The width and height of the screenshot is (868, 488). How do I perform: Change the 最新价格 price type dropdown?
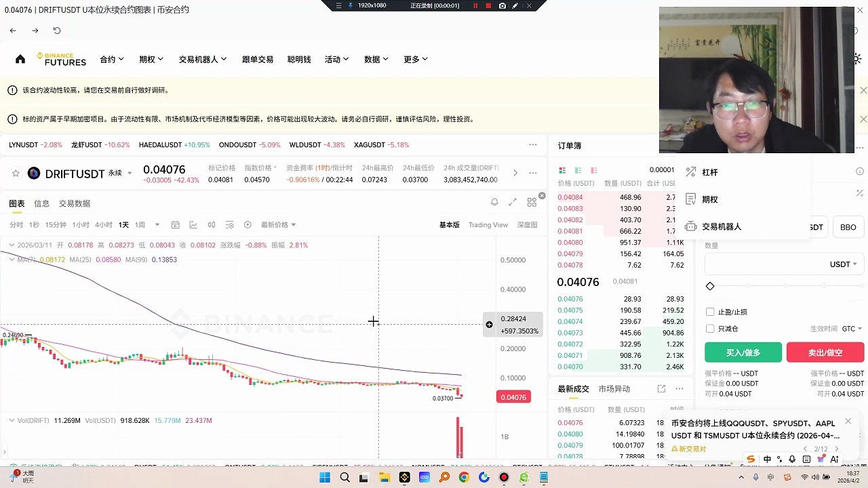tap(279, 225)
